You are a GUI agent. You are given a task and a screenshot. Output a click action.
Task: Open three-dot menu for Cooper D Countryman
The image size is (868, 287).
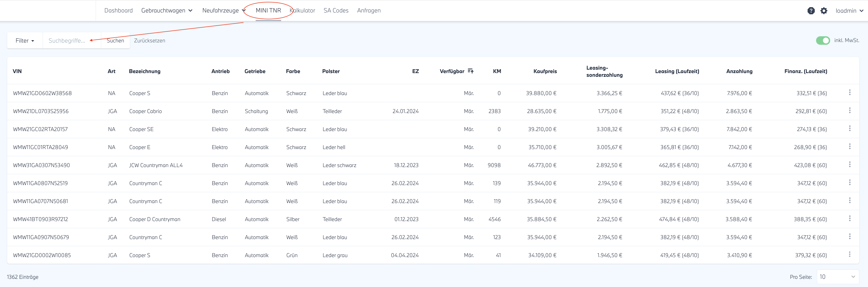tap(849, 219)
